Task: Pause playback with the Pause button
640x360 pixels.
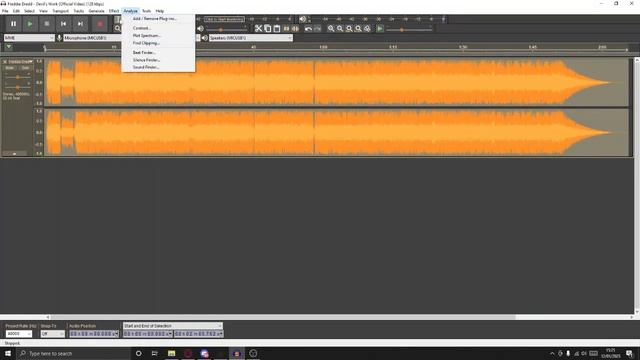Action: coord(13,24)
